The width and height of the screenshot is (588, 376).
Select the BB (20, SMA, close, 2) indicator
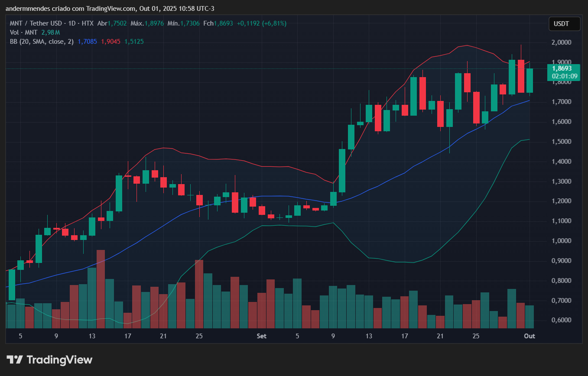click(42, 42)
